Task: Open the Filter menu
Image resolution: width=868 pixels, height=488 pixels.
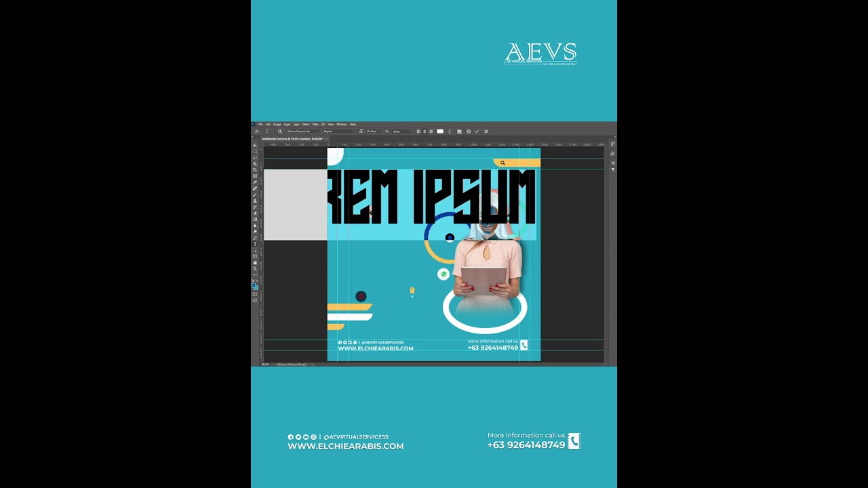Action: point(315,124)
